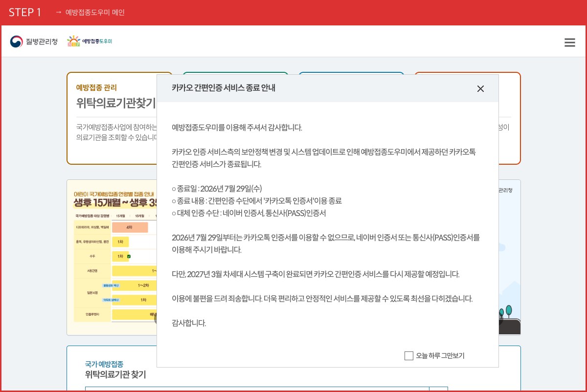
Task: Open the hamburger menu icon
Action: tap(570, 43)
